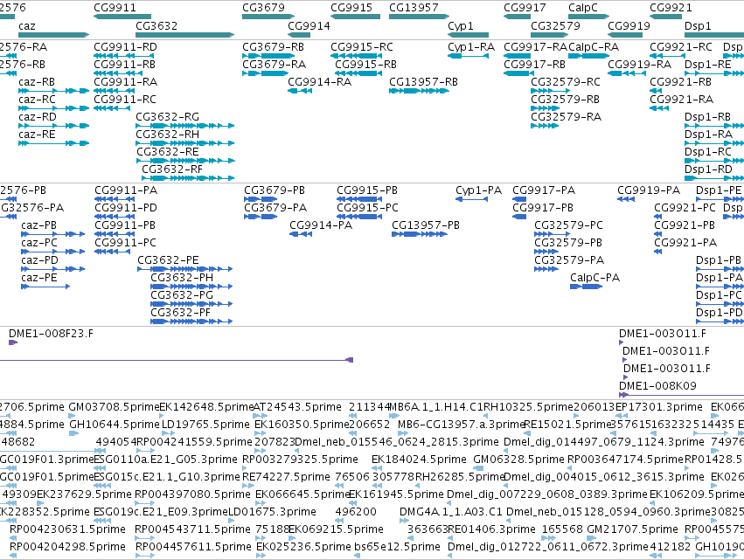Select transcript caz-RE
The width and height of the screenshot is (744, 560).
[x=38, y=135]
